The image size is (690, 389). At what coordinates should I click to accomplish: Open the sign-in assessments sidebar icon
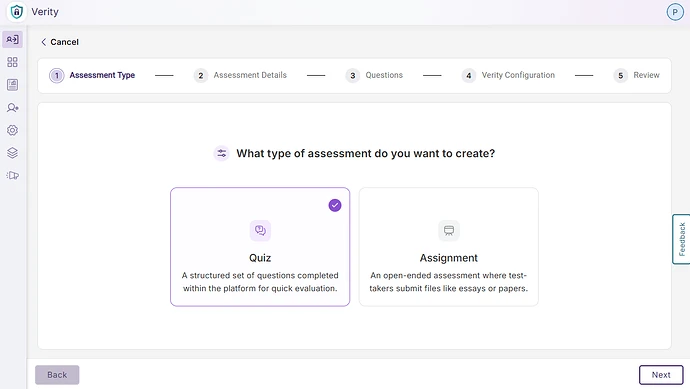pyautogui.click(x=12, y=40)
